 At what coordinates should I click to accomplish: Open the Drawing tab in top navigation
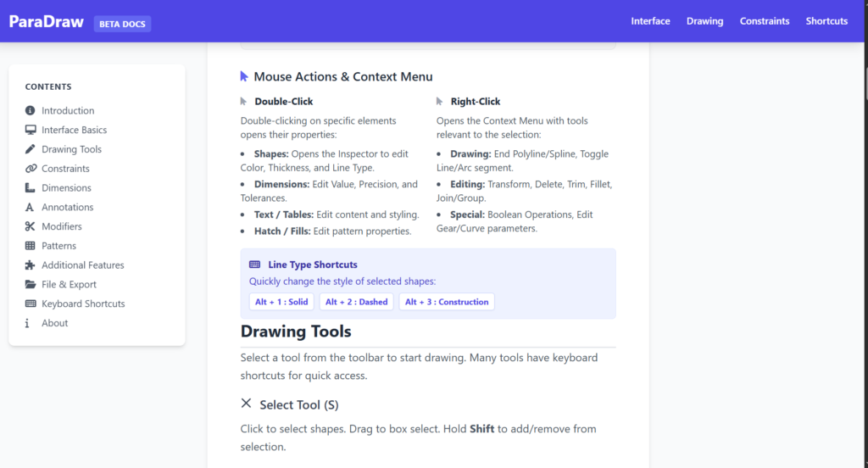coord(704,21)
